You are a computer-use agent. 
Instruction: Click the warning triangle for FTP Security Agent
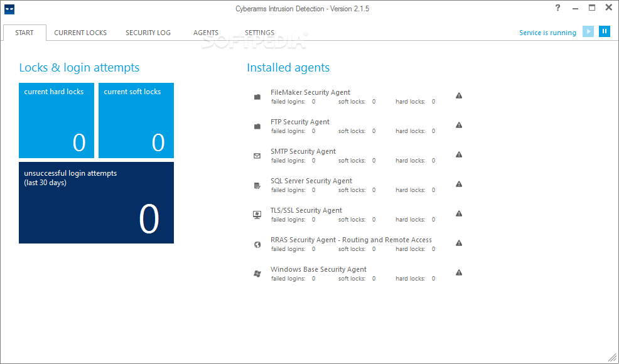(459, 125)
